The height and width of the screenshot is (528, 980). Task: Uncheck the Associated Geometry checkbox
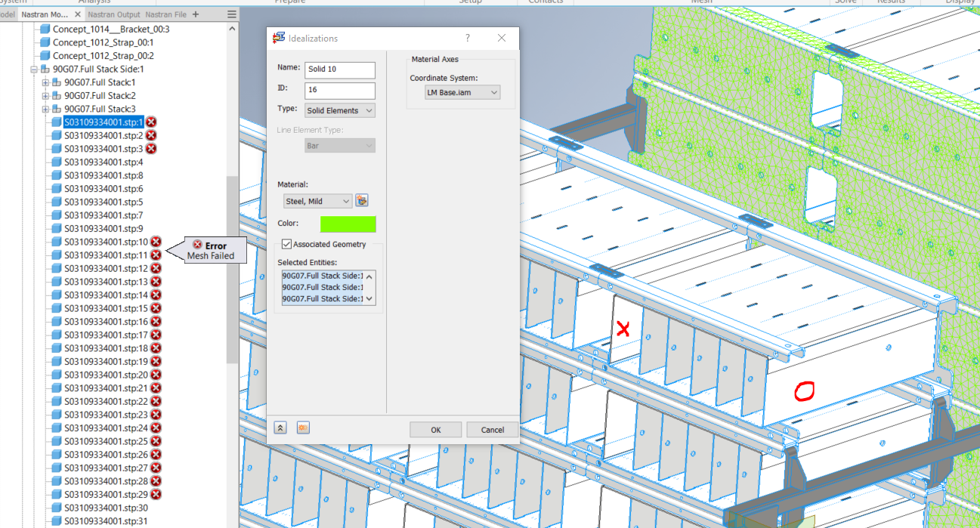click(x=286, y=243)
